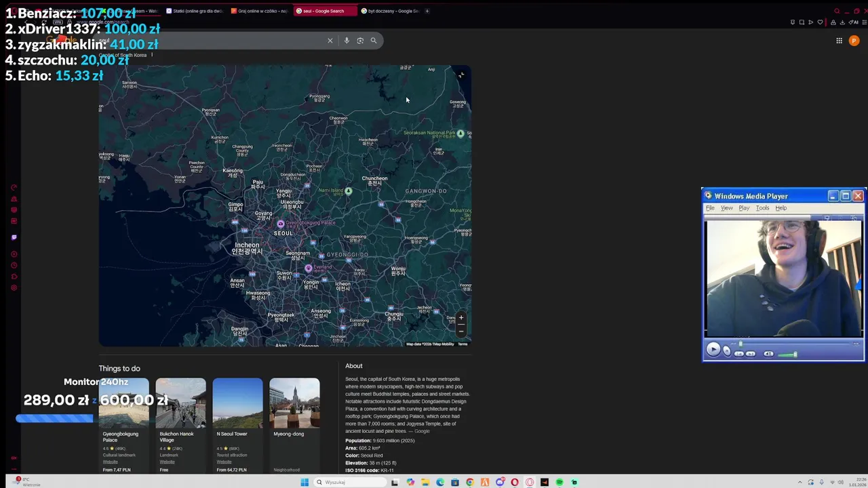Open File menu in Windows Media Player
This screenshot has width=868, height=488.
click(710, 208)
